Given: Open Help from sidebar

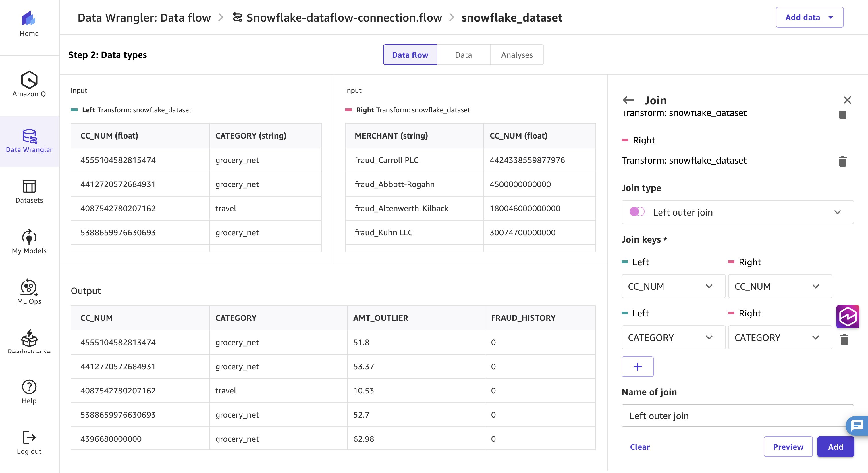Looking at the screenshot, I should (29, 392).
